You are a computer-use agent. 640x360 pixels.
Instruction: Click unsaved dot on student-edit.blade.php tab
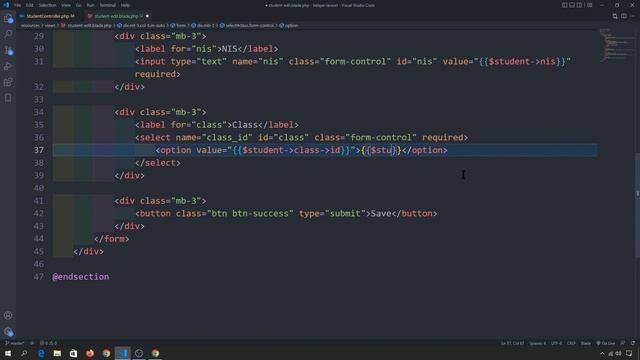[147, 16]
